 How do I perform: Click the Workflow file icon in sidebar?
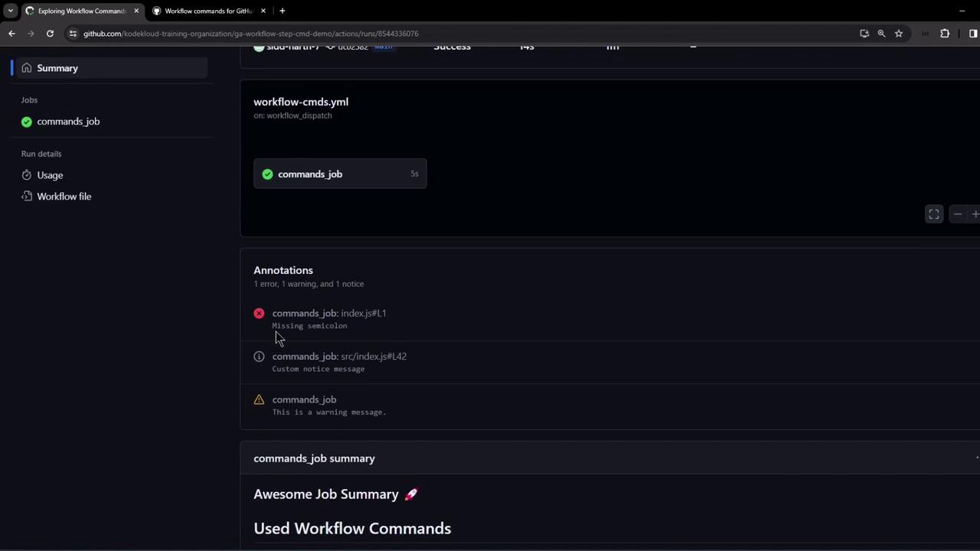pos(27,197)
